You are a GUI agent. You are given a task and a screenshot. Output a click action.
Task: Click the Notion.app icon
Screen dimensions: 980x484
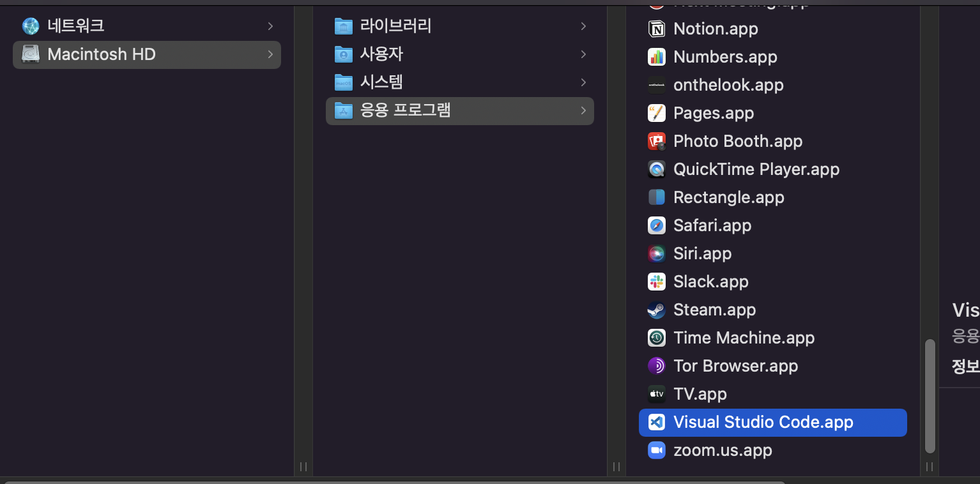click(x=656, y=29)
